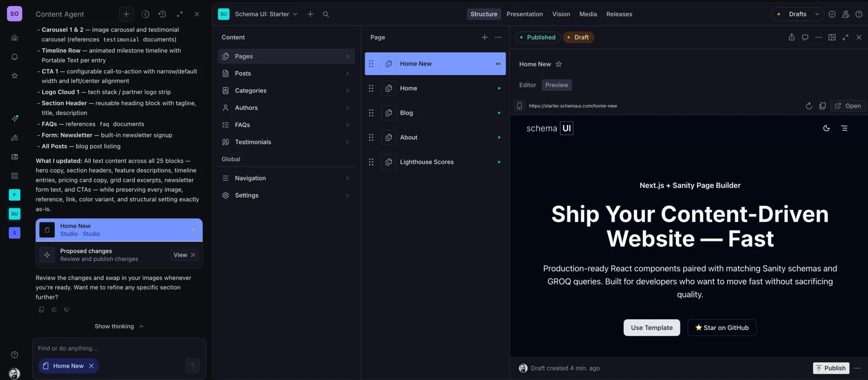Open the Lighthouse Scores page

[435, 162]
